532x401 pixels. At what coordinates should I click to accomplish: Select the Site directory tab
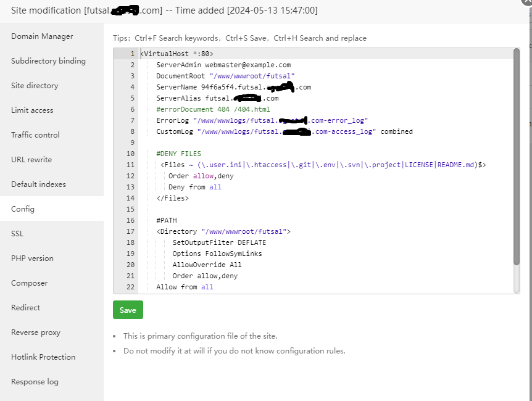(x=35, y=86)
